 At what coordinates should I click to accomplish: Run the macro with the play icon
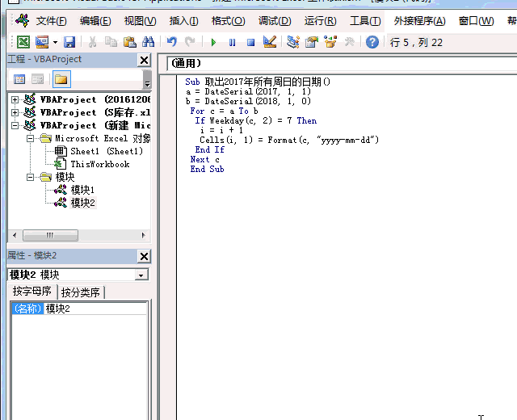coord(213,42)
